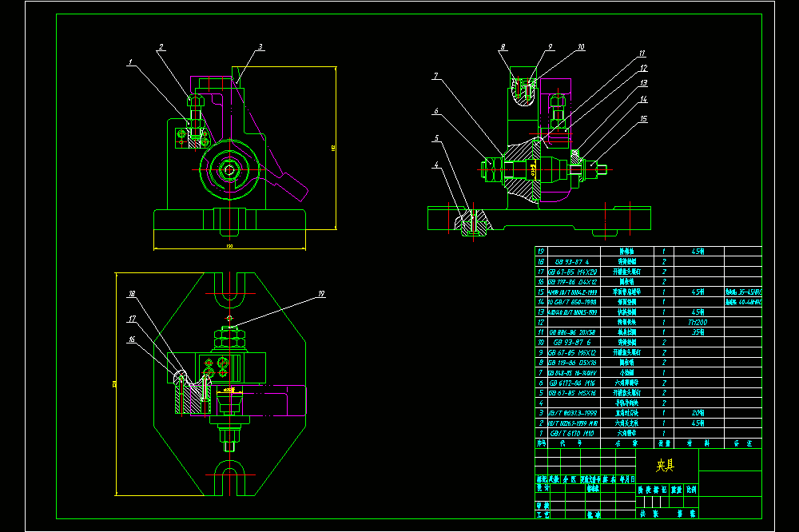Image resolution: width=799 pixels, height=532 pixels.
Task: Click parts list cell 'GB 93-87 4'
Action: point(572,262)
